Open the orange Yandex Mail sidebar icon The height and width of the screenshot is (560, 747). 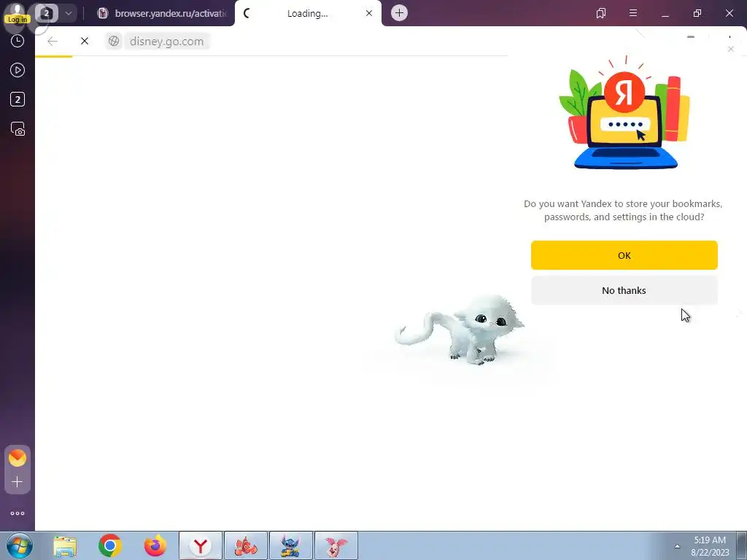click(18, 458)
